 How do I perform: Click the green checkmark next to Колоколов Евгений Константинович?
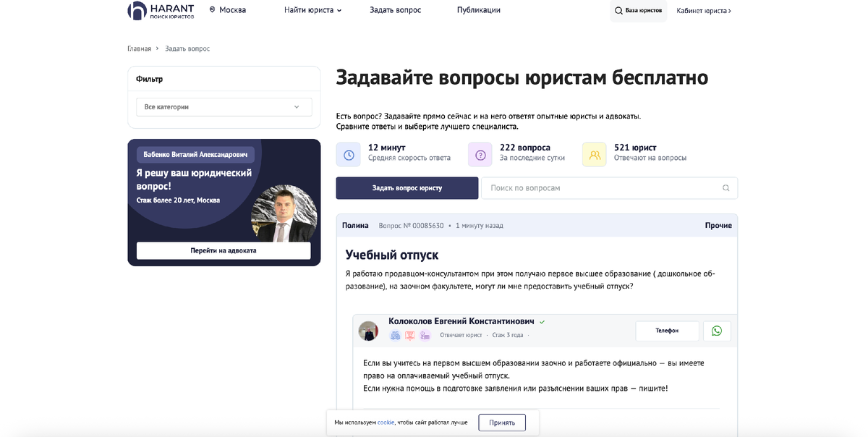click(x=542, y=321)
